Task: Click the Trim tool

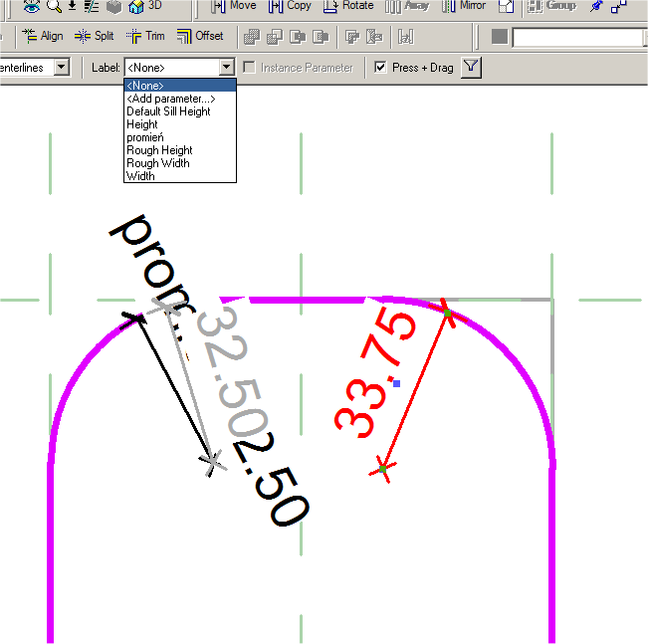Action: (145, 37)
